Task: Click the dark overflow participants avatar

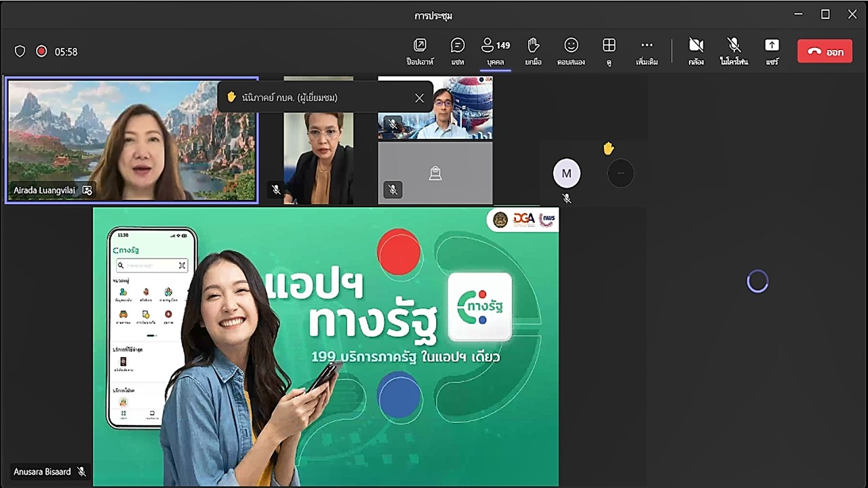Action: [620, 174]
